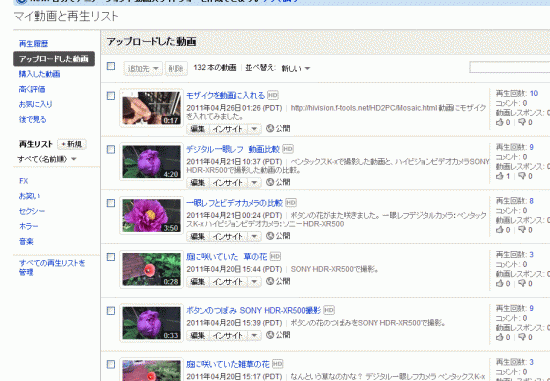Click the 削除 button
The image size is (550, 381).
coord(176,68)
